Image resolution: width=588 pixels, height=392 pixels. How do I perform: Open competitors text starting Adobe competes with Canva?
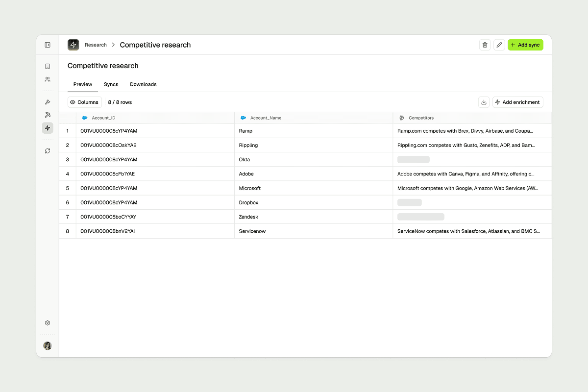466,174
